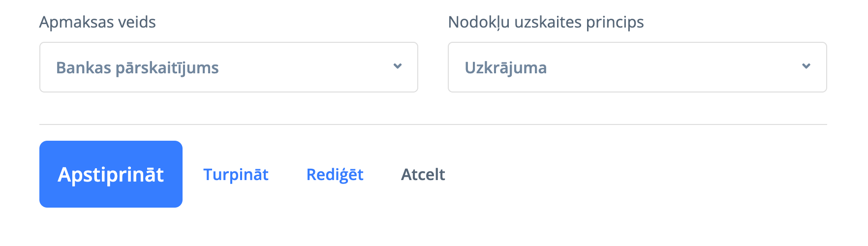Click the Turpināt link
The image size is (868, 246).
click(x=236, y=175)
